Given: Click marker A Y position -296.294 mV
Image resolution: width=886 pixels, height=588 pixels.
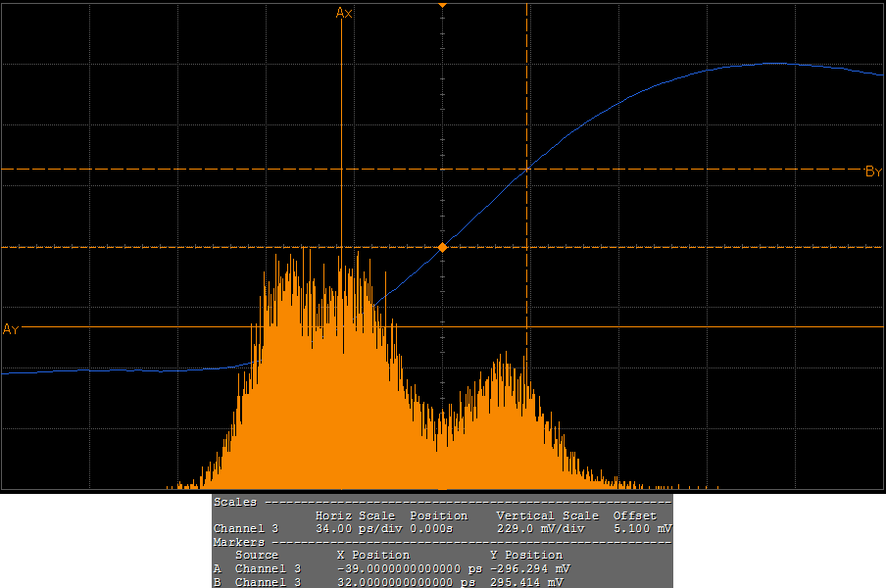Looking at the screenshot, I should point(530,568).
